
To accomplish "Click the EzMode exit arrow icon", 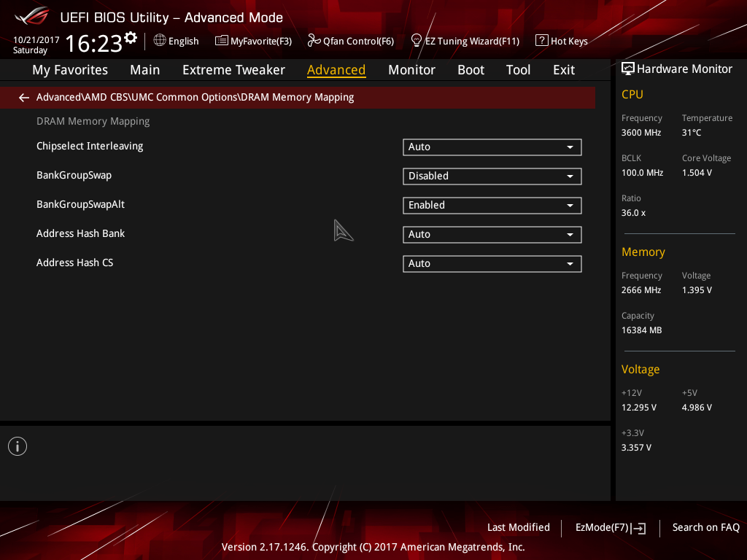I will (x=638, y=528).
